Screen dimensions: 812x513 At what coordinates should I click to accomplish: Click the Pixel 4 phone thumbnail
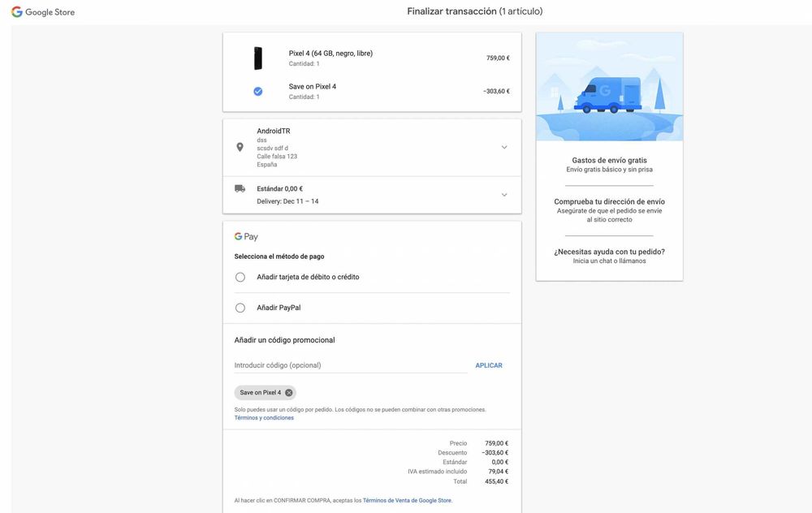257,58
